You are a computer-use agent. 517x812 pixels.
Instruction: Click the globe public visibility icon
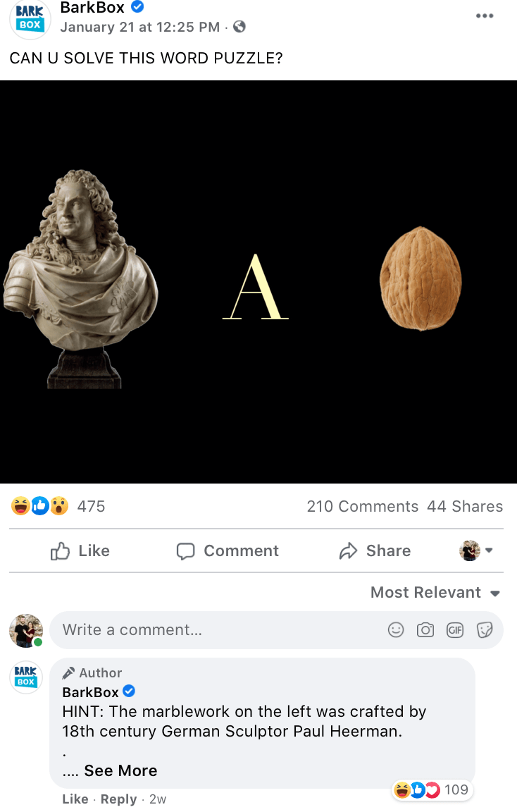pos(239,26)
